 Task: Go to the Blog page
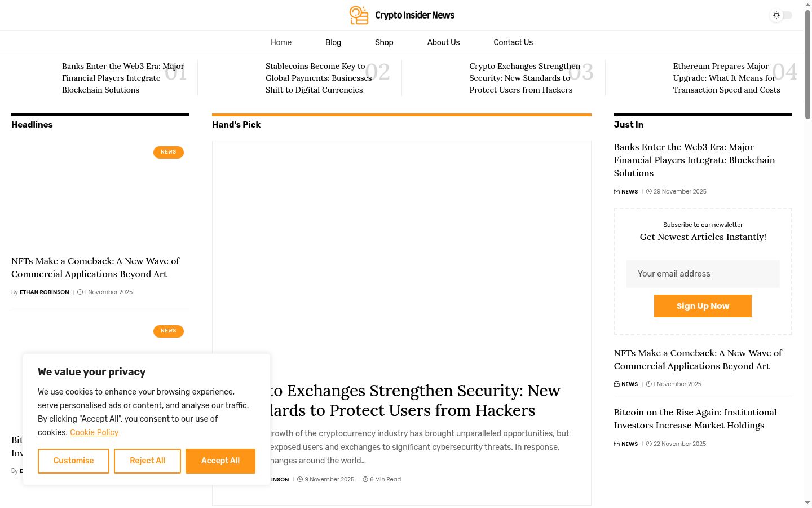(x=333, y=42)
